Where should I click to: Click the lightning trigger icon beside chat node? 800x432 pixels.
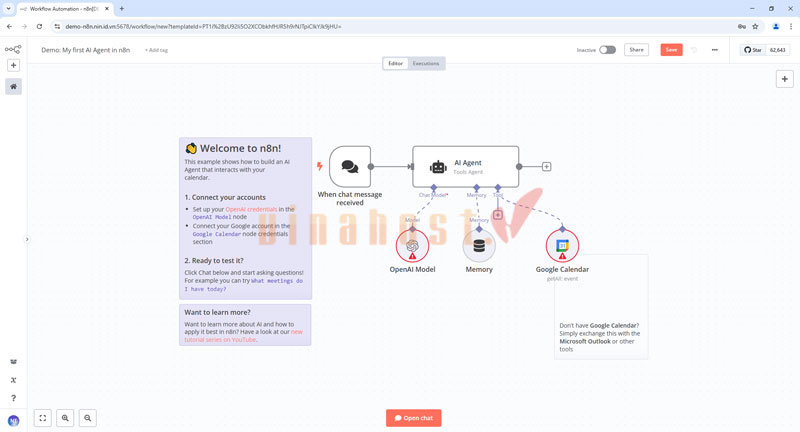(x=319, y=166)
